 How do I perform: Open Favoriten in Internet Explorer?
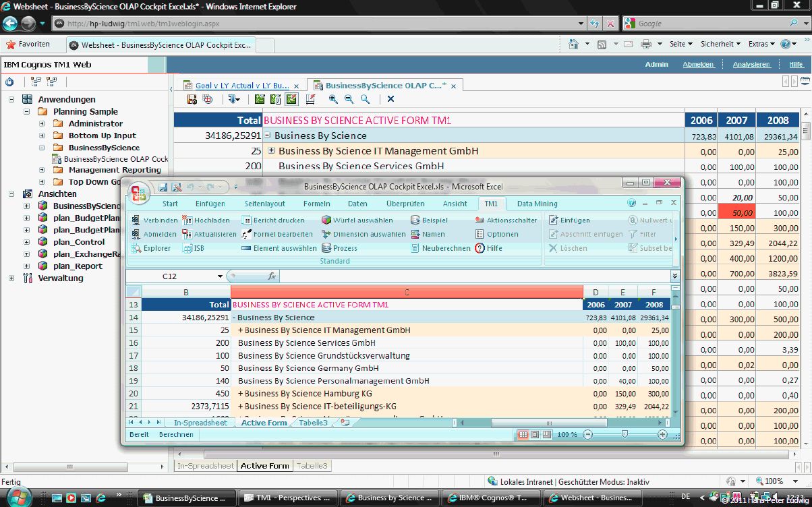click(28, 44)
